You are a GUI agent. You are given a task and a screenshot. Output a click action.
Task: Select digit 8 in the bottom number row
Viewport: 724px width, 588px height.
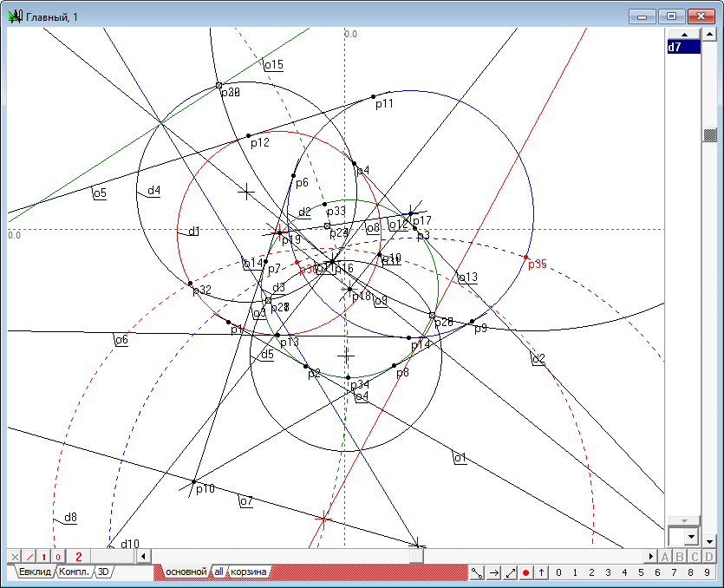(x=690, y=572)
